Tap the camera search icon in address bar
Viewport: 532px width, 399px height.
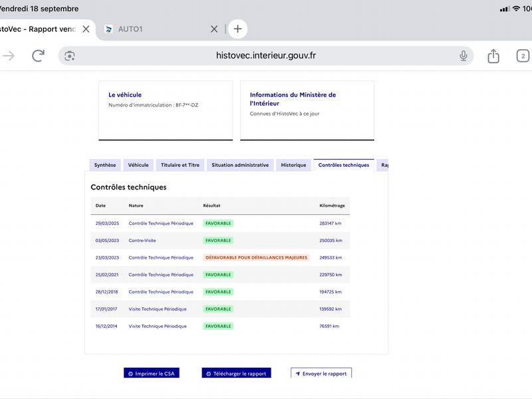click(70, 56)
